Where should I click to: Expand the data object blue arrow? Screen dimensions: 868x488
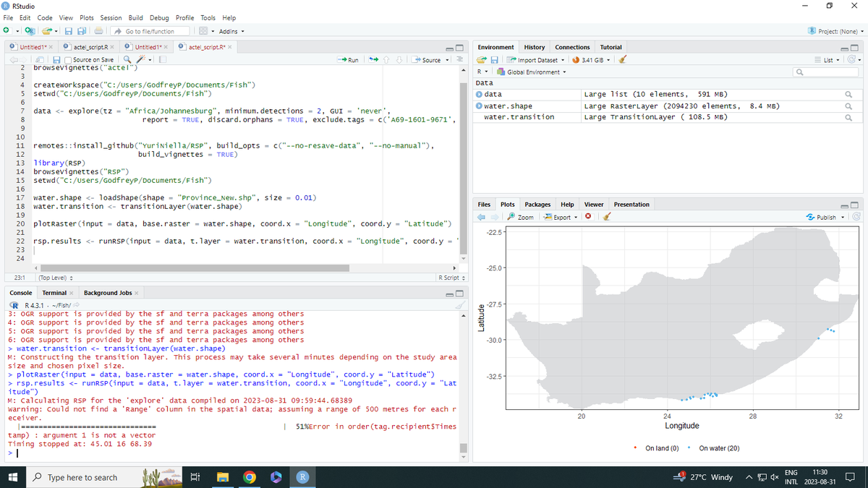(480, 95)
